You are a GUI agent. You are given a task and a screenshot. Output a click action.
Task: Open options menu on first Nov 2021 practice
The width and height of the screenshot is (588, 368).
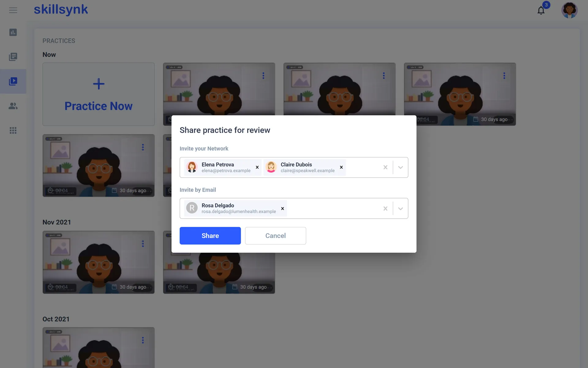click(x=143, y=243)
